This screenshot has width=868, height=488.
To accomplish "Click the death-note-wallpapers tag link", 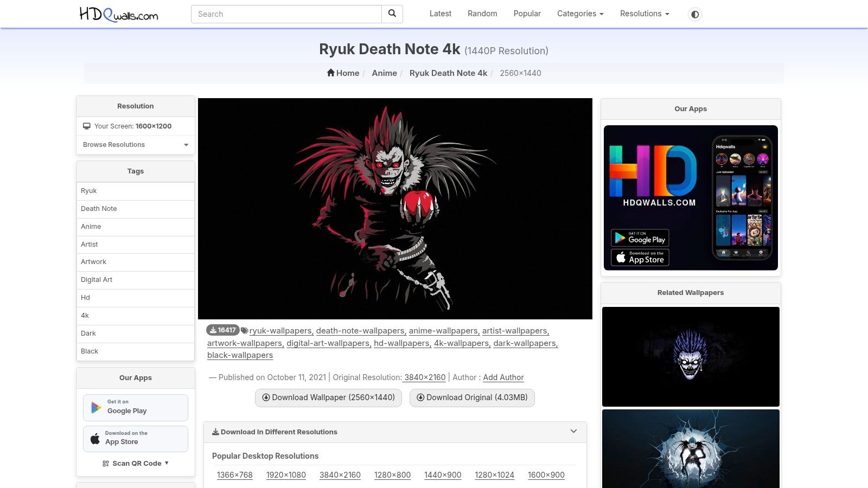I will (361, 331).
